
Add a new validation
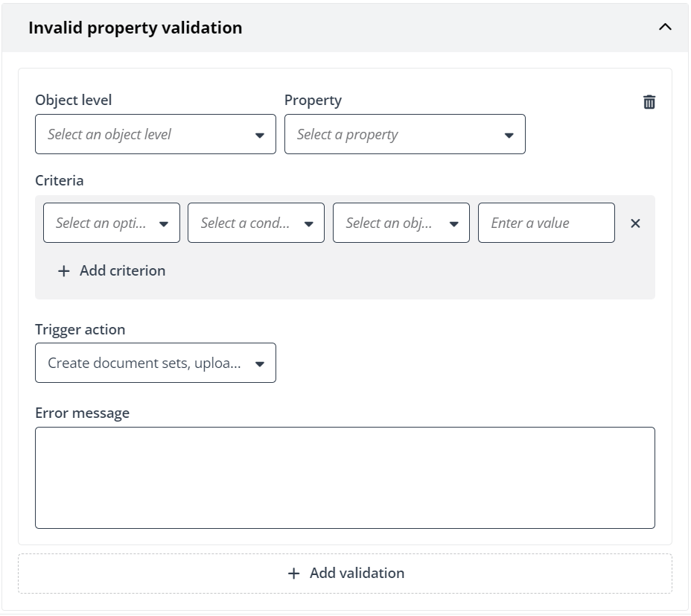[x=345, y=573]
